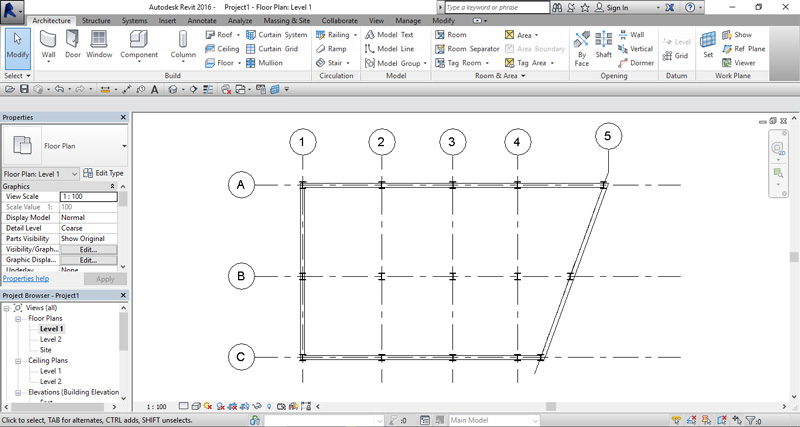
Task: Select the Room tool
Action: pyautogui.click(x=451, y=35)
